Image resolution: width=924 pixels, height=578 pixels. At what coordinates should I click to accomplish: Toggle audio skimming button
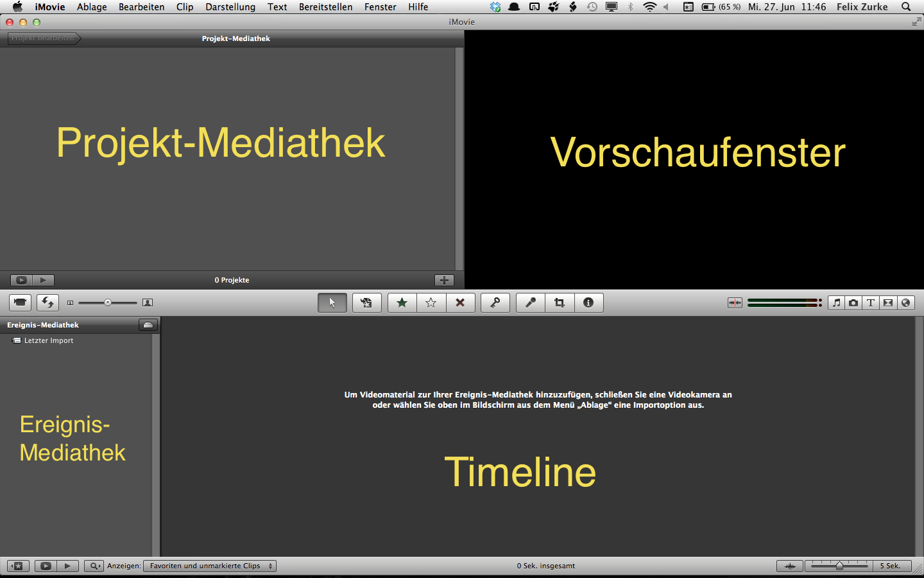click(x=735, y=302)
